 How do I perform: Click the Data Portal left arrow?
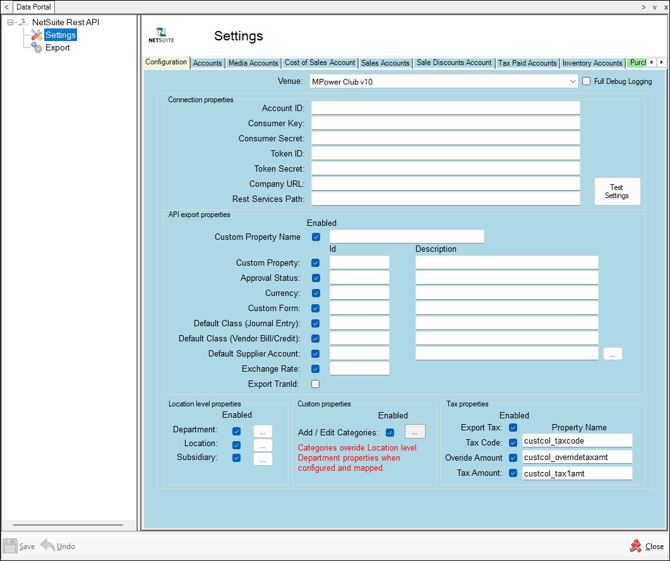6,7
